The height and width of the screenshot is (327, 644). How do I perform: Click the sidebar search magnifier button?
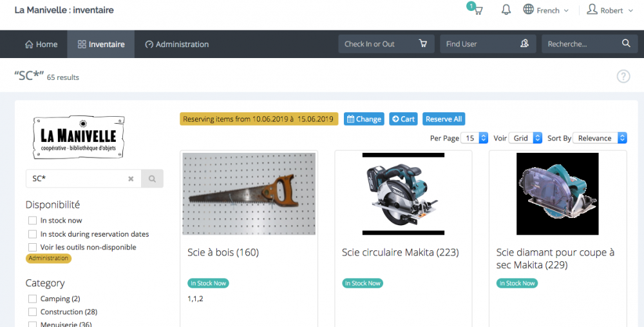click(153, 179)
